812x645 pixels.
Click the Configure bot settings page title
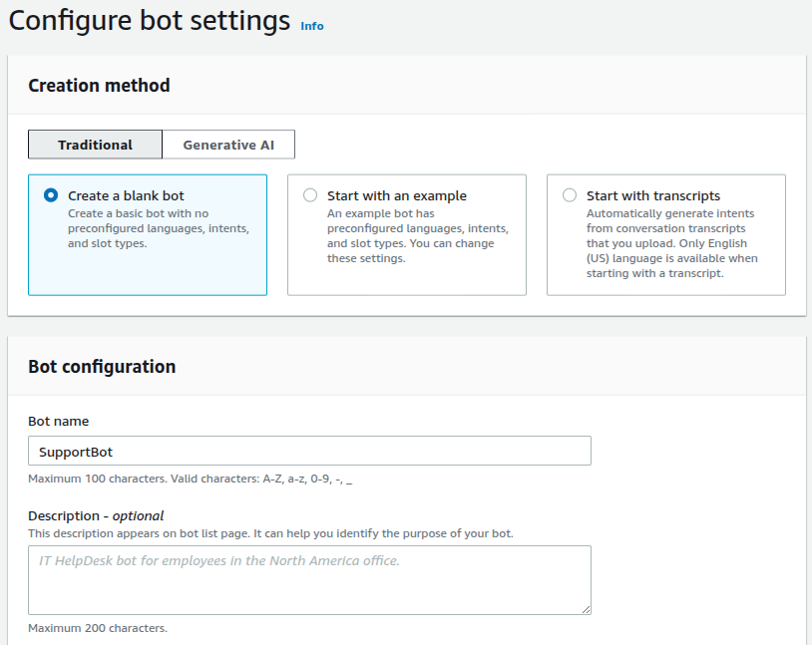click(x=150, y=21)
